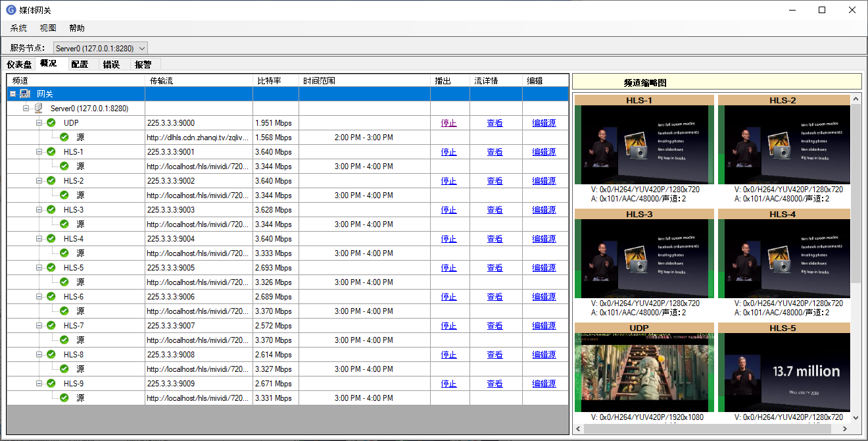Click green status icon of HLS-5 channel
This screenshot has height=441, width=868.
51,268
